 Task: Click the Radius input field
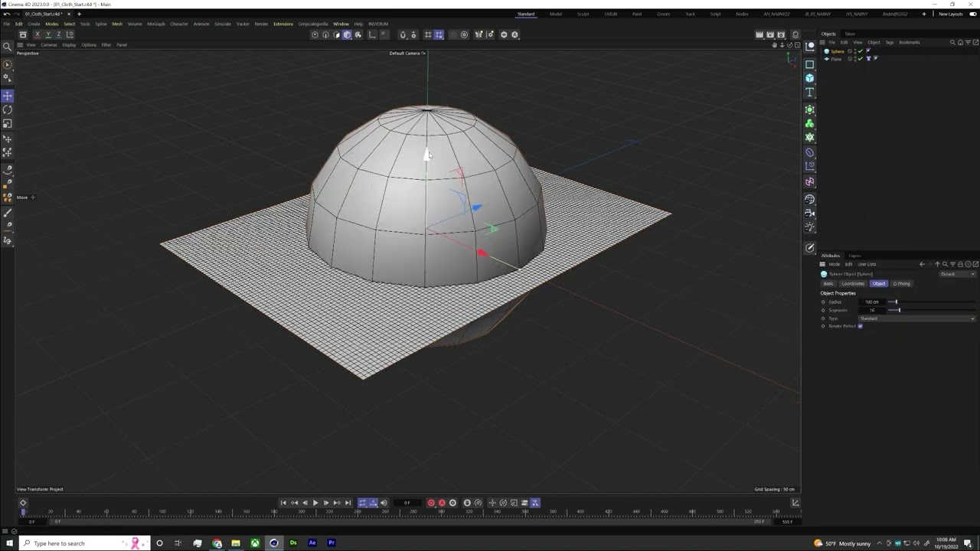click(872, 302)
